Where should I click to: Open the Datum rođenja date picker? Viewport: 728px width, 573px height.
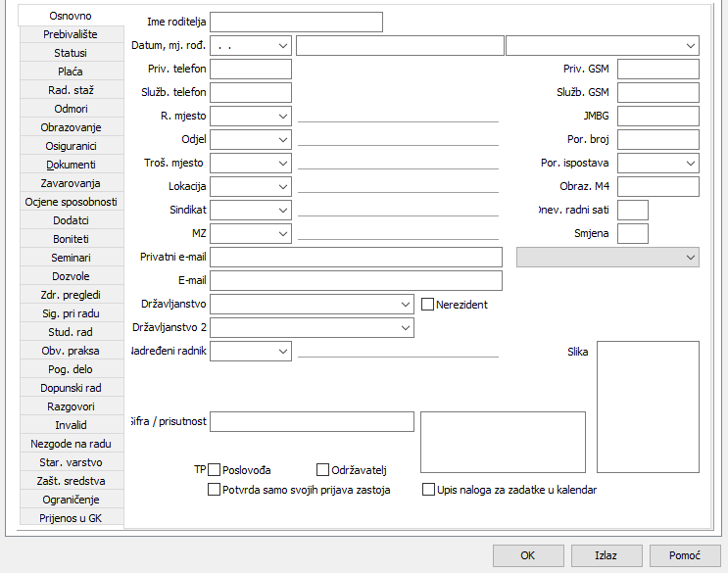[x=283, y=46]
